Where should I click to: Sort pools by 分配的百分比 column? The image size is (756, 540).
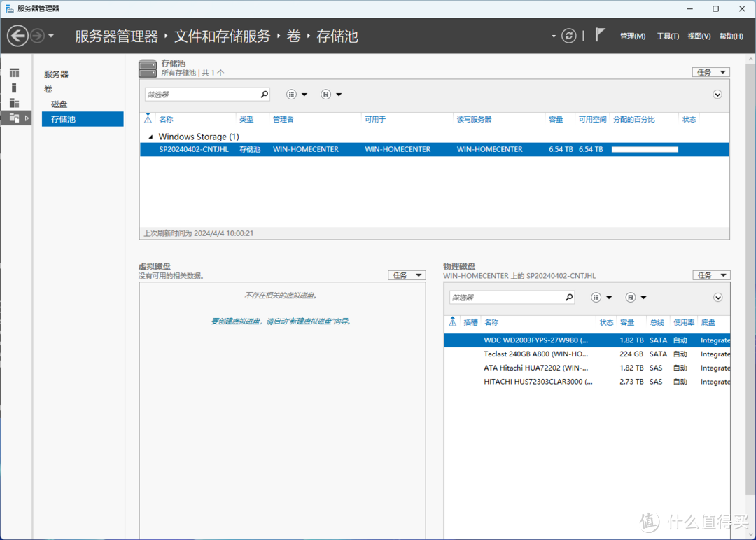pos(634,119)
